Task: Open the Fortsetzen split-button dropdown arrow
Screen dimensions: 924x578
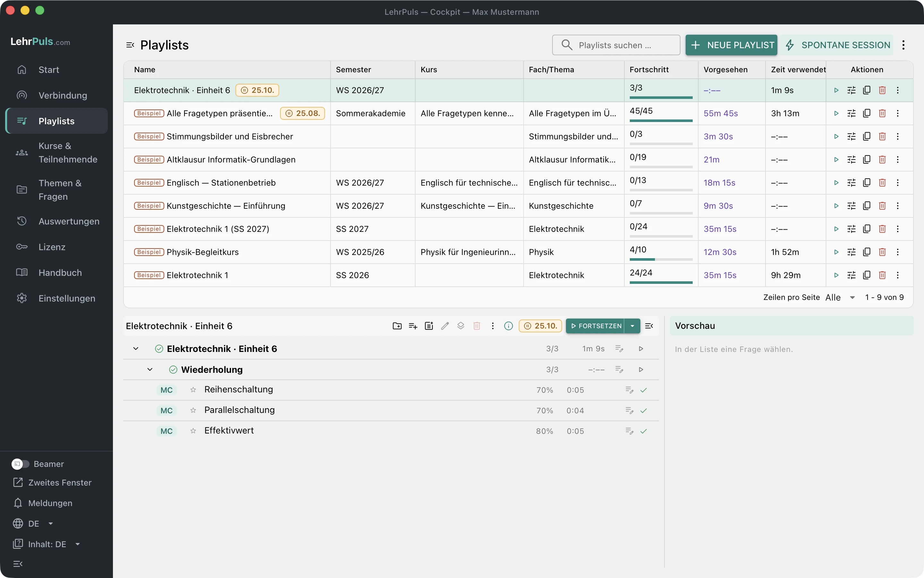Action: 632,326
